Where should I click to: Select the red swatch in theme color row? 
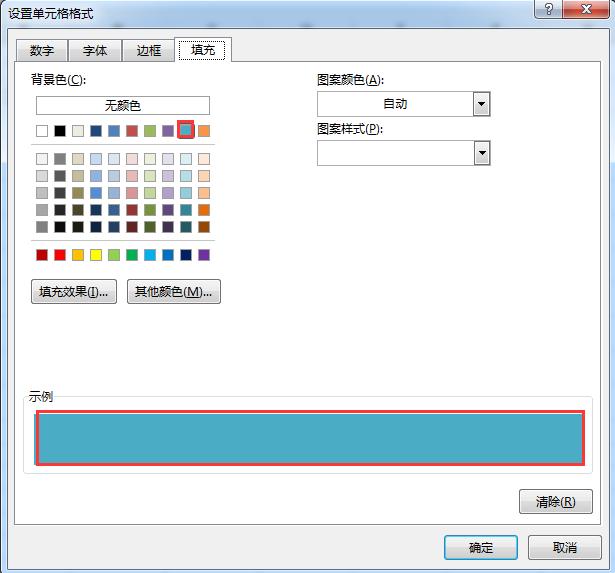click(132, 131)
